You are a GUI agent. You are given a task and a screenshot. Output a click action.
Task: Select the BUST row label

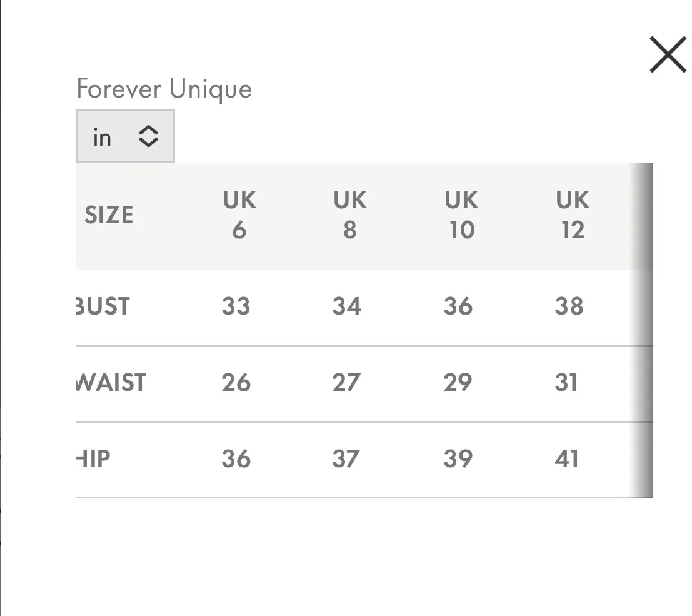(x=103, y=306)
